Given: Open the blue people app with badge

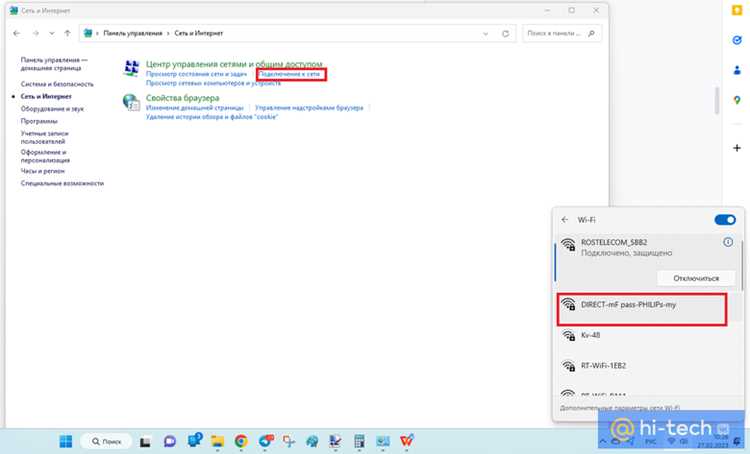Looking at the screenshot, I should pyautogui.click(x=195, y=440).
